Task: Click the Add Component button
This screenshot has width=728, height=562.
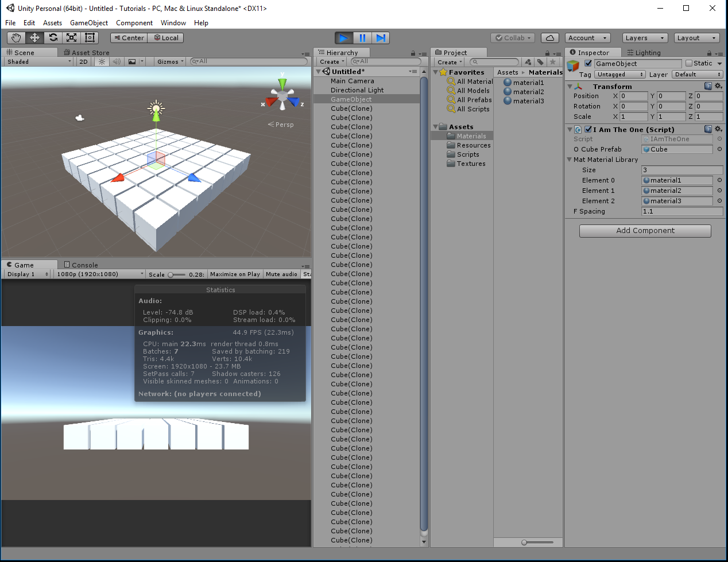Action: pyautogui.click(x=645, y=231)
